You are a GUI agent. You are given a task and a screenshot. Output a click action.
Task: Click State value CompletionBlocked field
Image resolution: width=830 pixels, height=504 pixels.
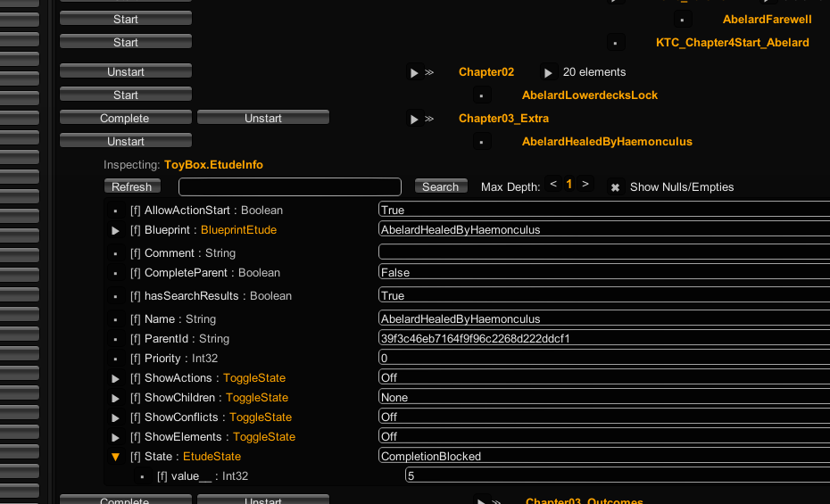(x=604, y=455)
